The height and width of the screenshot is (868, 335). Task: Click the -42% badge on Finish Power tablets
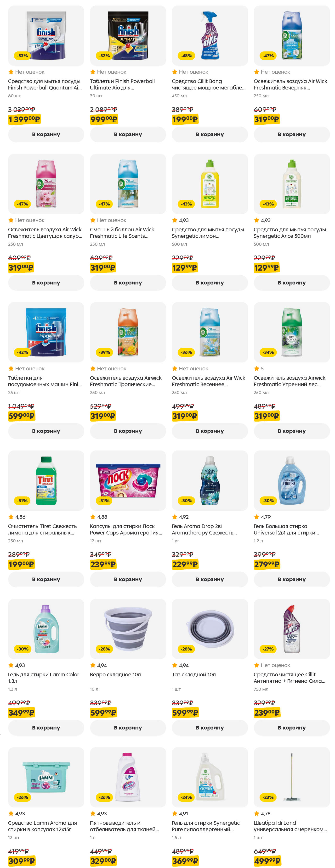click(x=22, y=352)
